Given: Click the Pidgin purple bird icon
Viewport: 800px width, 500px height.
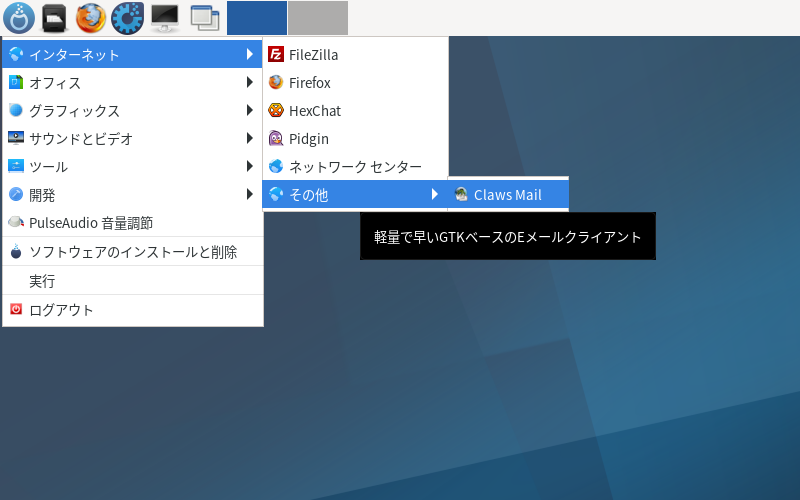Looking at the screenshot, I should pyautogui.click(x=276, y=138).
